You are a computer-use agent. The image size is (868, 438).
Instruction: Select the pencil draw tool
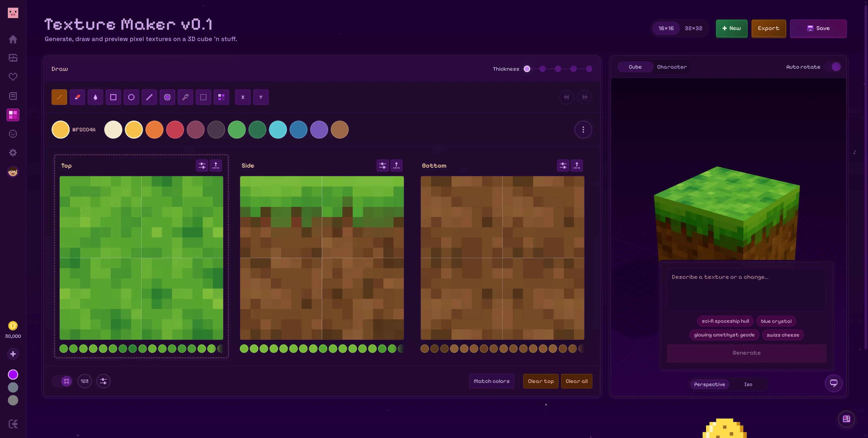click(59, 97)
